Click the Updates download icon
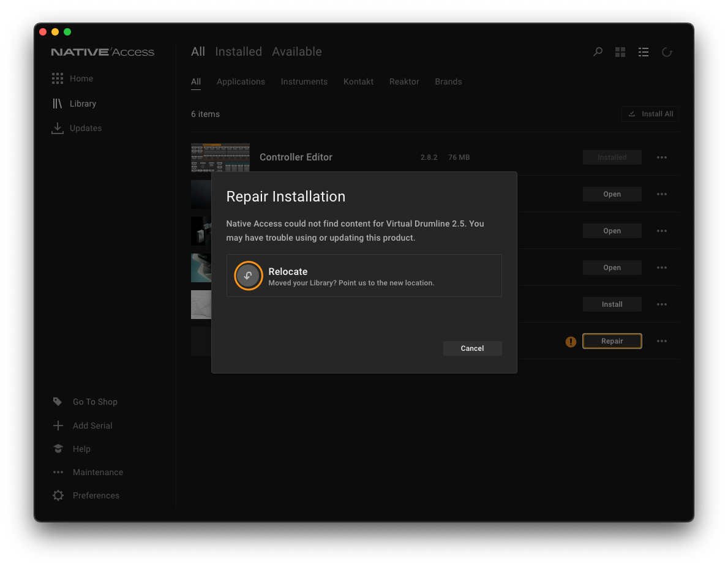Screen dimensions: 728x567 (58, 128)
